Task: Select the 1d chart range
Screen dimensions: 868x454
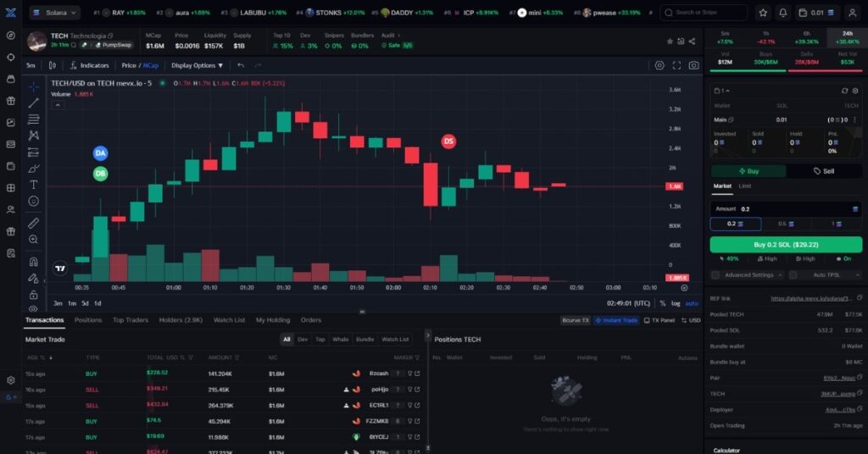Action: click(97, 303)
